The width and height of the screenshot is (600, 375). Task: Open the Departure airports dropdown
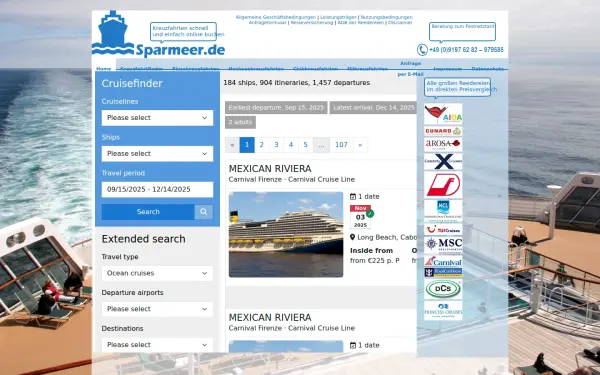(x=157, y=309)
